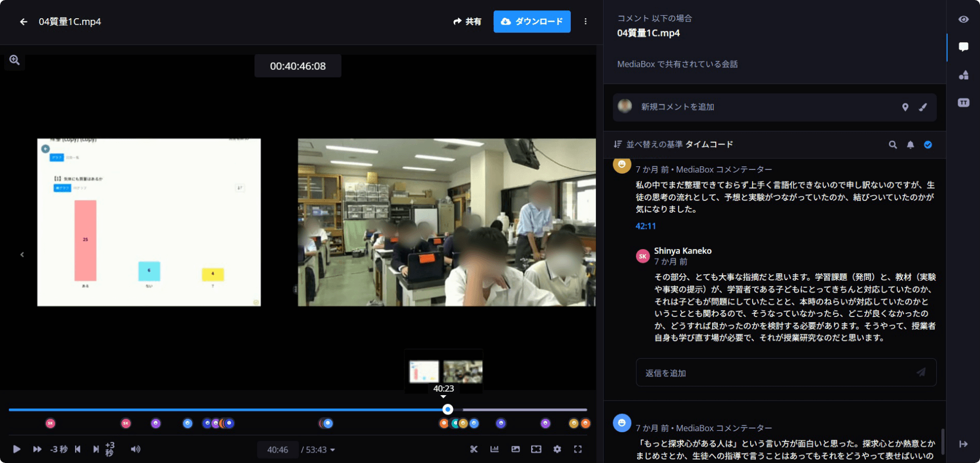Toggle the blue completed checkmark filter
The width and height of the screenshot is (980, 463).
pyautogui.click(x=928, y=145)
